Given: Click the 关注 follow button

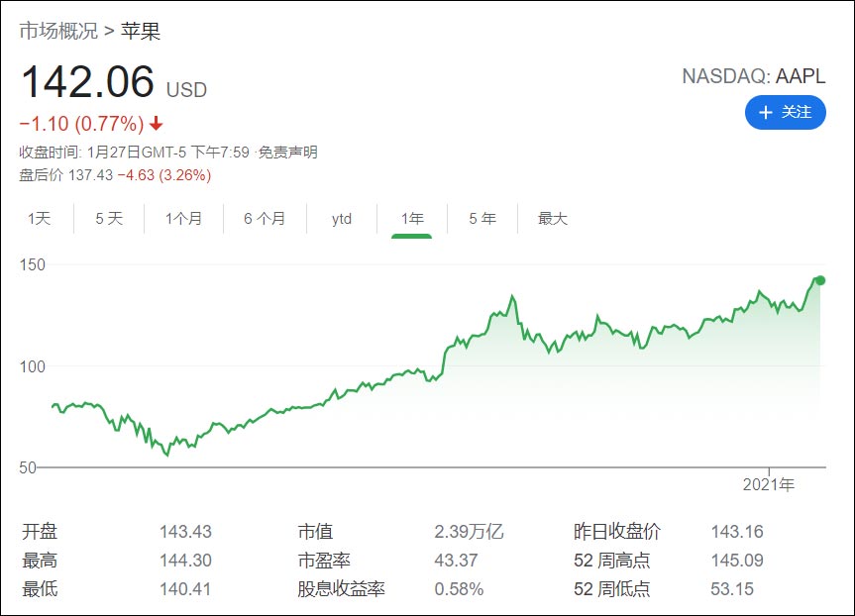Looking at the screenshot, I should click(786, 112).
